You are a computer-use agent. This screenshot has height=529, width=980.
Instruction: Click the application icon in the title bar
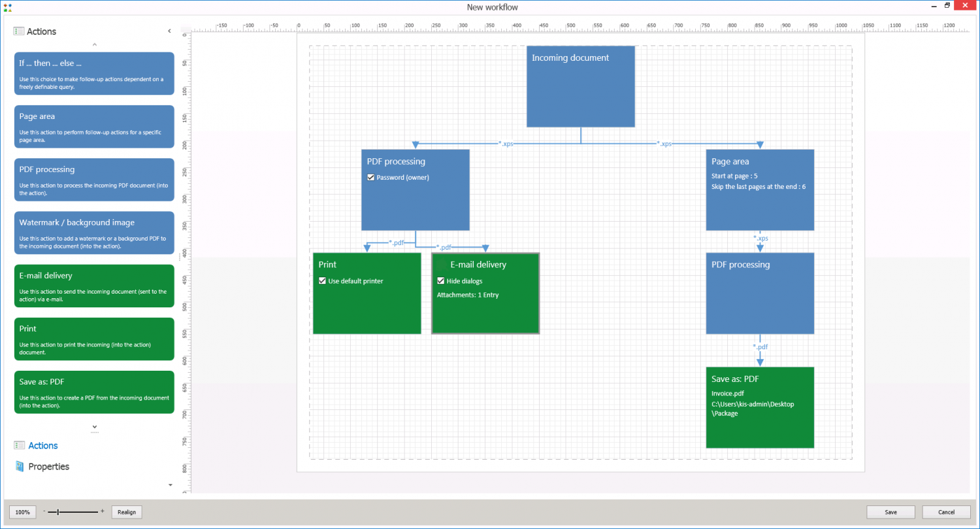click(7, 7)
